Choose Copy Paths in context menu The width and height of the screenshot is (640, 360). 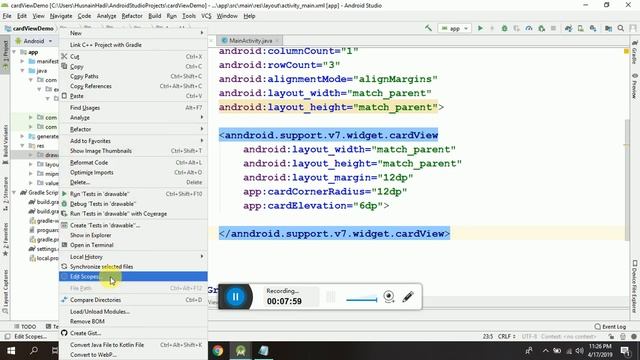click(133, 76)
